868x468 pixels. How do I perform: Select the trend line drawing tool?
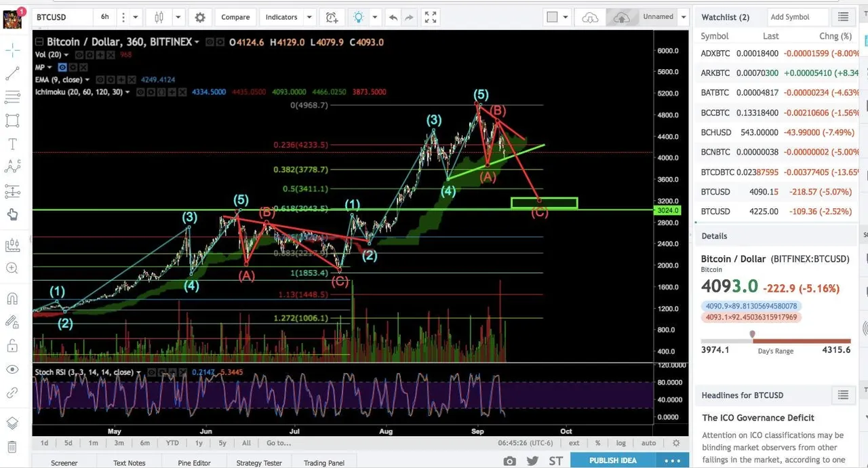pyautogui.click(x=12, y=74)
